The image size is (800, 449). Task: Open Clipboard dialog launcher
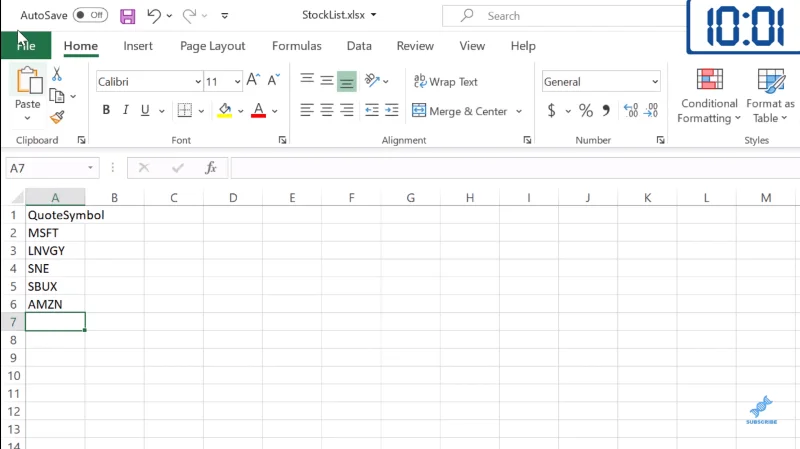pyautogui.click(x=82, y=140)
